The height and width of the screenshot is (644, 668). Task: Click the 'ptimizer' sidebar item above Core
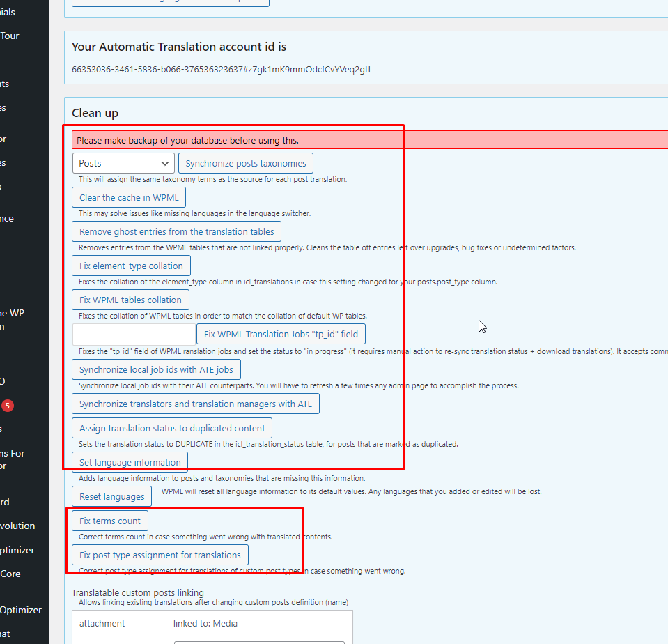17,550
